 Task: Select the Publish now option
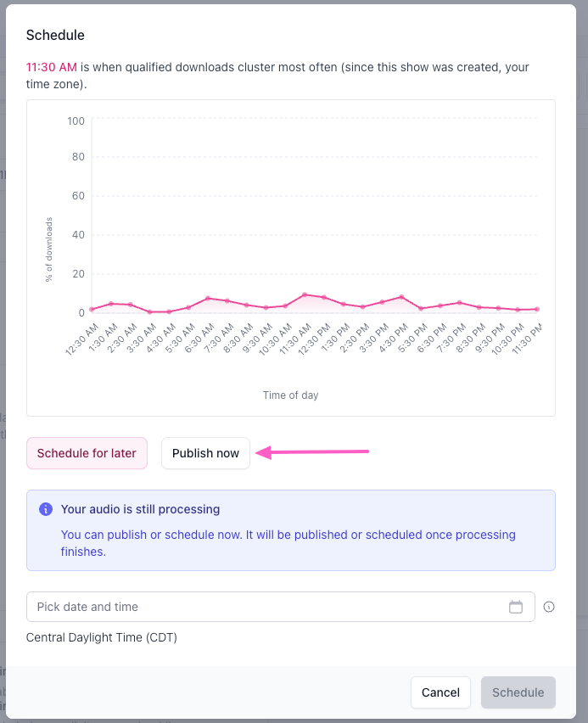point(205,453)
